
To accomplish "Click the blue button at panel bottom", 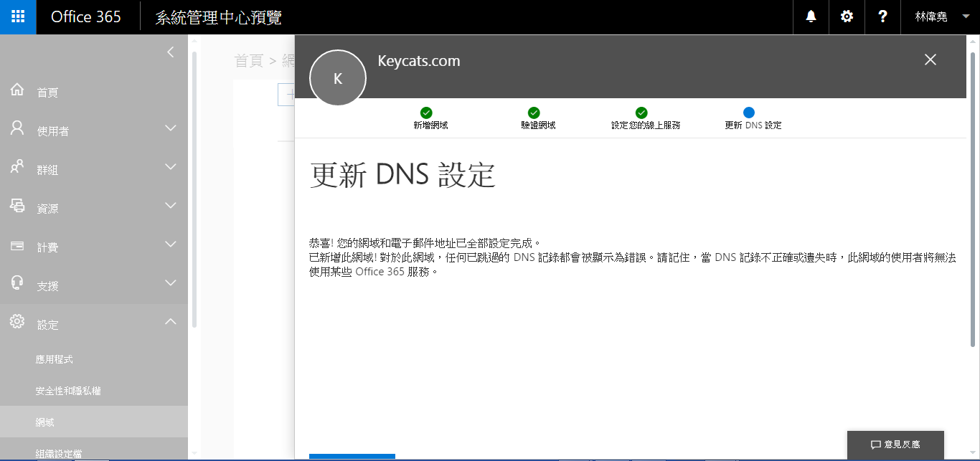I will (x=352, y=457).
